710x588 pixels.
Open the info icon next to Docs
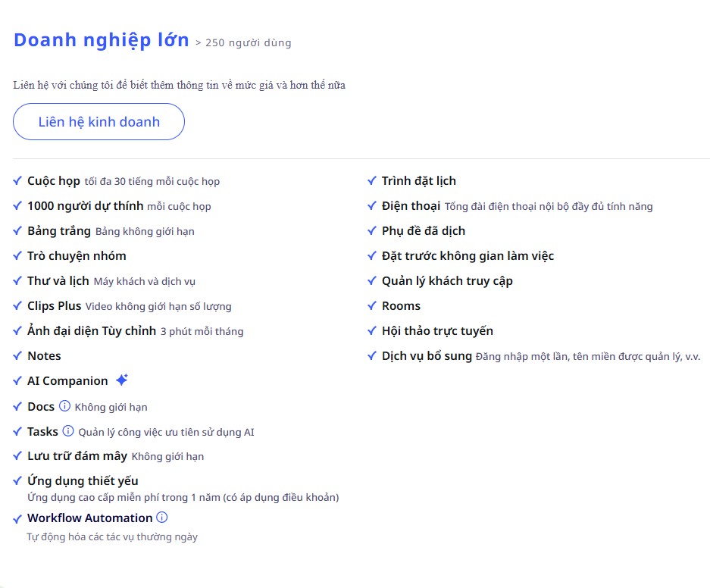(x=64, y=406)
